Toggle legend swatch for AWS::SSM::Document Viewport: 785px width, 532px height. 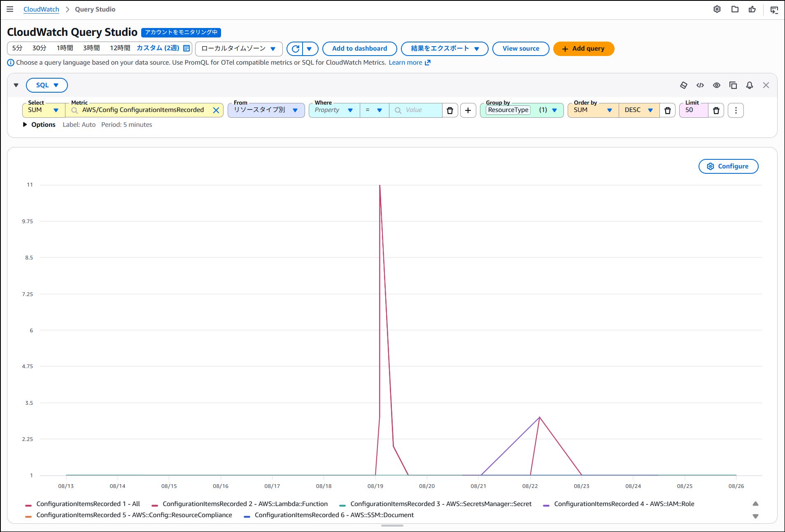(x=247, y=516)
